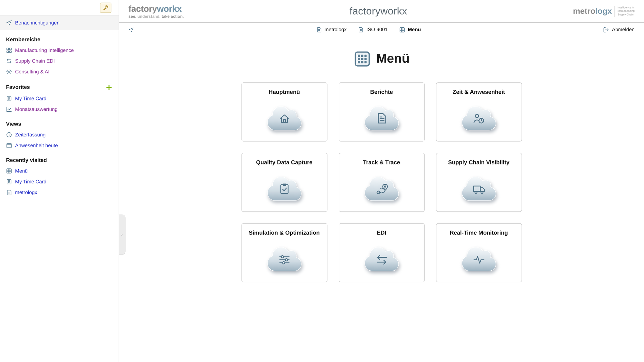644x362 pixels.
Task: Click the sliders cloud icon in Simulation & Optimization
Action: coord(284,259)
